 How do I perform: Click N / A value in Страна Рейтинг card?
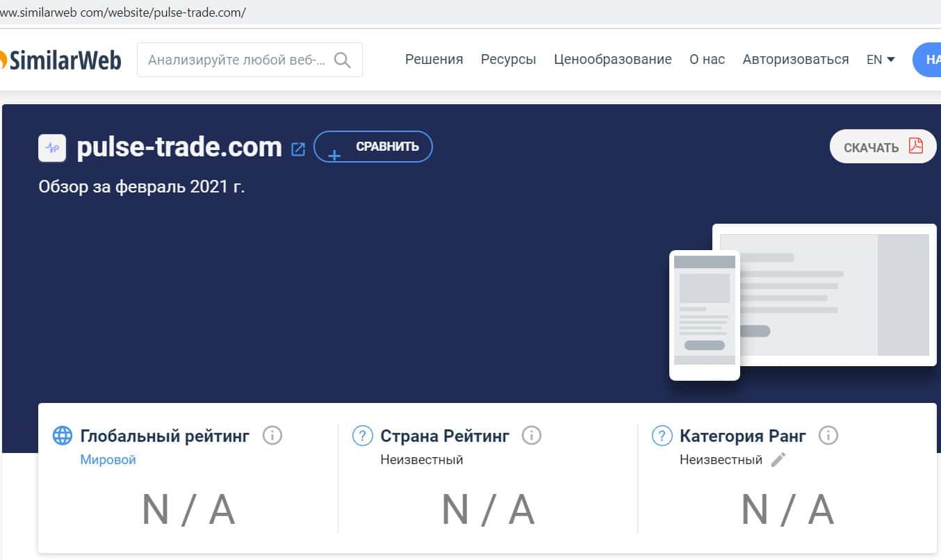coord(488,509)
